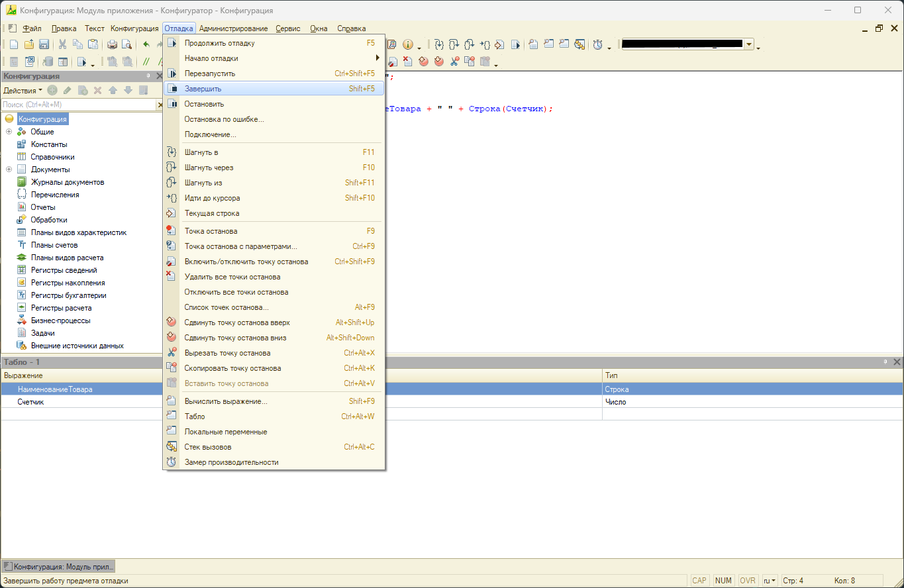The width and height of the screenshot is (904, 588).
Task: Click the Step Out debug toolbar icon
Action: pyautogui.click(x=470, y=44)
